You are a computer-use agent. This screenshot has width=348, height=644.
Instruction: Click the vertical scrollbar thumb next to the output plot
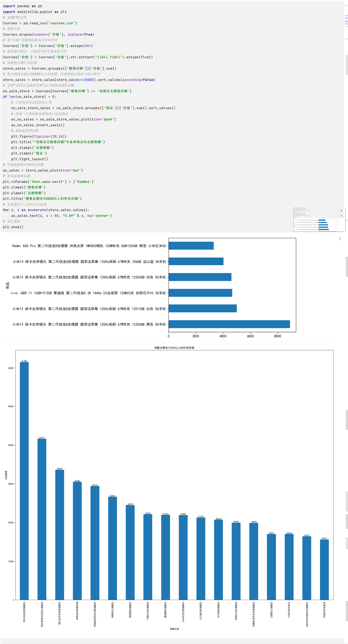pos(347,266)
